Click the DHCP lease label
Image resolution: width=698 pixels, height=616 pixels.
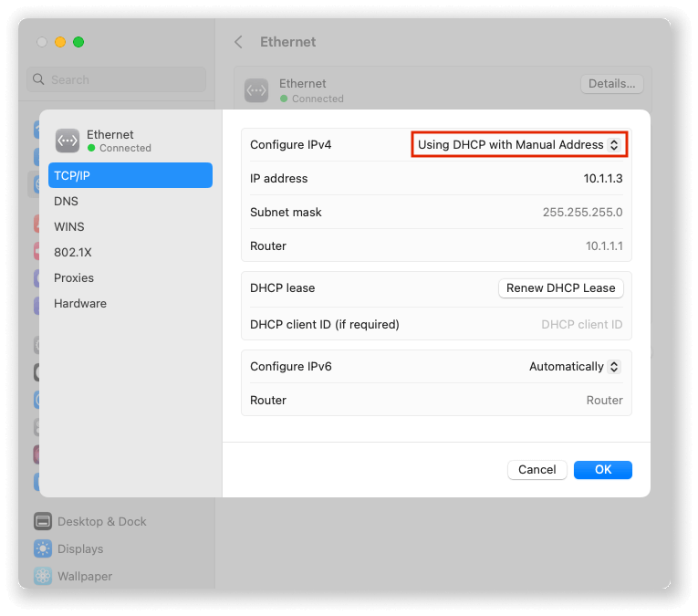[x=282, y=288]
